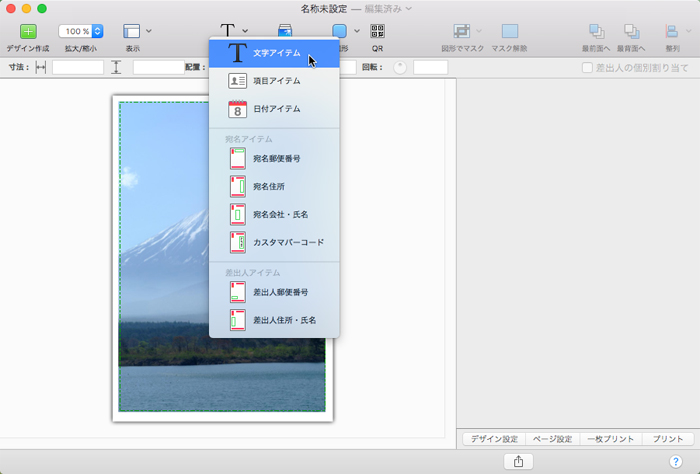The width and height of the screenshot is (700, 474).
Task: Choose 文字アイテム from the menu
Action: coord(275,53)
